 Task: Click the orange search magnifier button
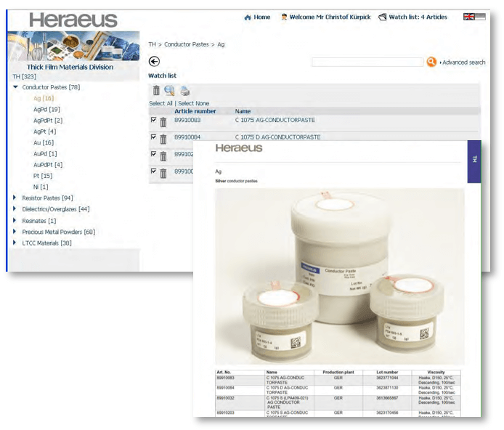pyautogui.click(x=431, y=62)
